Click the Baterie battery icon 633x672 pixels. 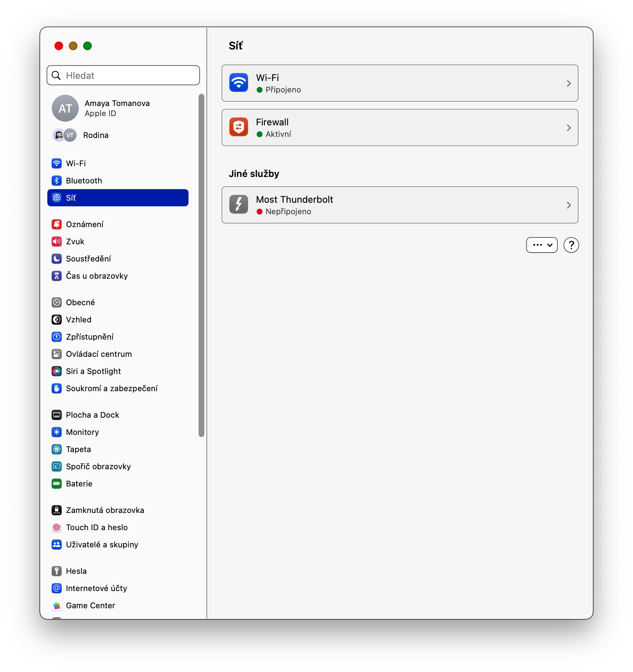click(x=57, y=484)
